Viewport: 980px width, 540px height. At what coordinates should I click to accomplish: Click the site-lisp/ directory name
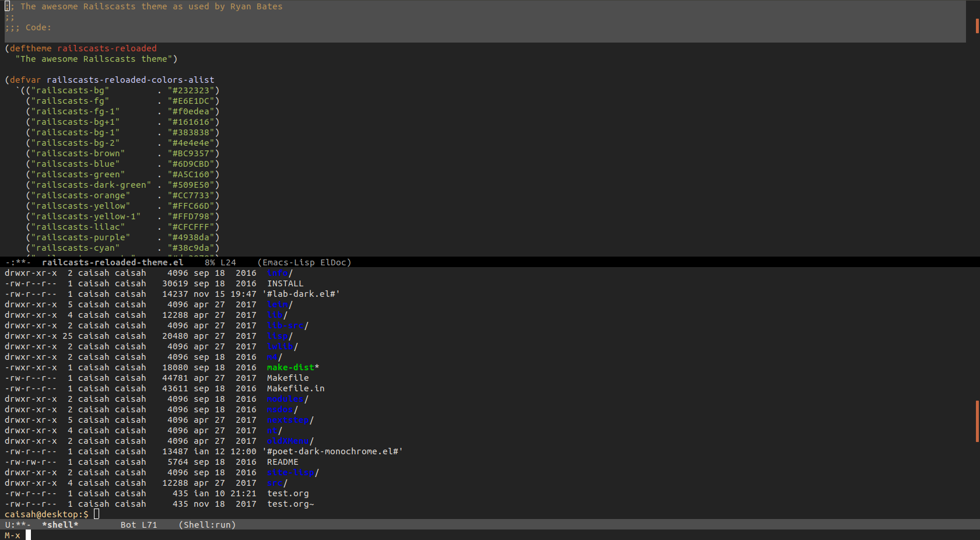tap(293, 472)
